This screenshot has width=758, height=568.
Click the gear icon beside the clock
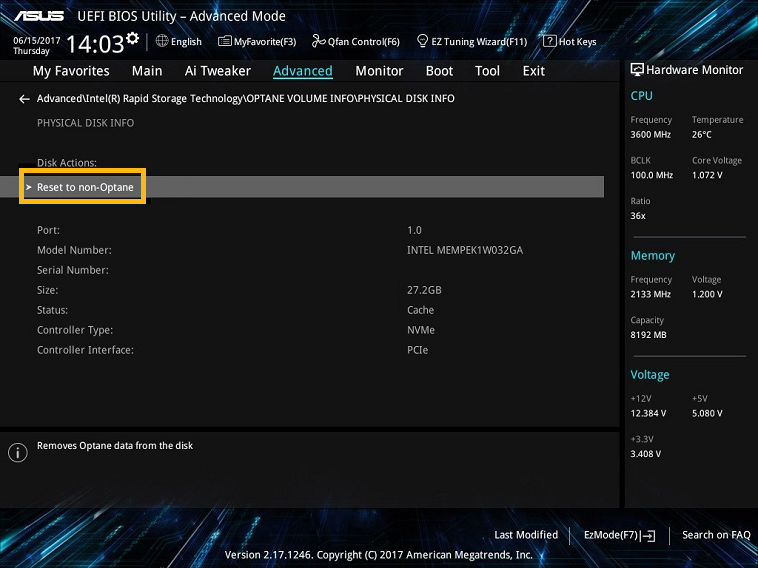click(x=133, y=37)
